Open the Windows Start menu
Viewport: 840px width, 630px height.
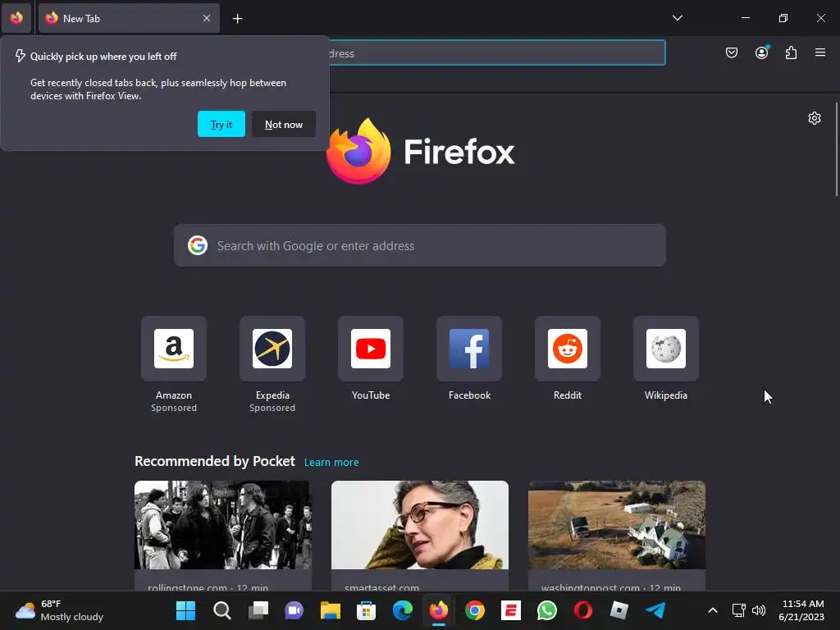[x=186, y=610]
